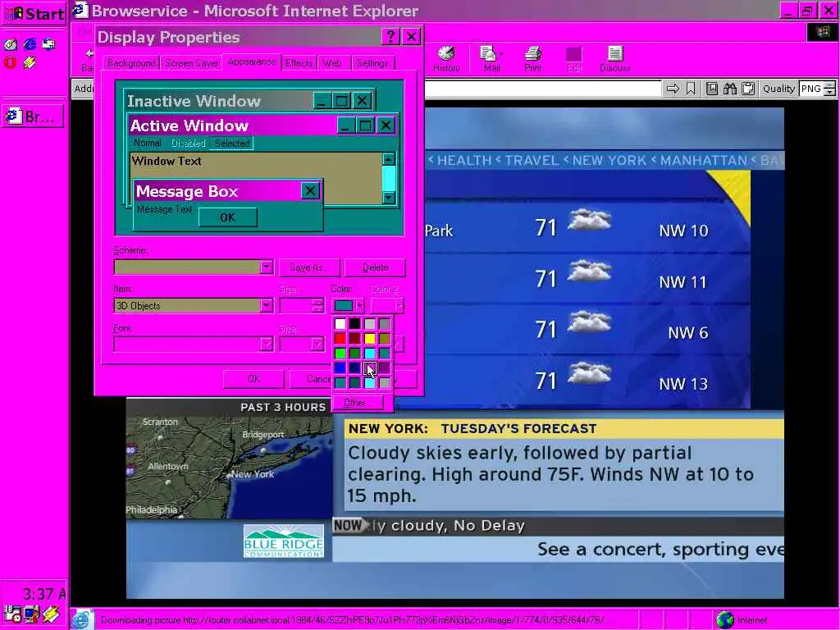Expand the Scheme dropdown
This screenshot has height=630, width=840.
[x=267, y=267]
